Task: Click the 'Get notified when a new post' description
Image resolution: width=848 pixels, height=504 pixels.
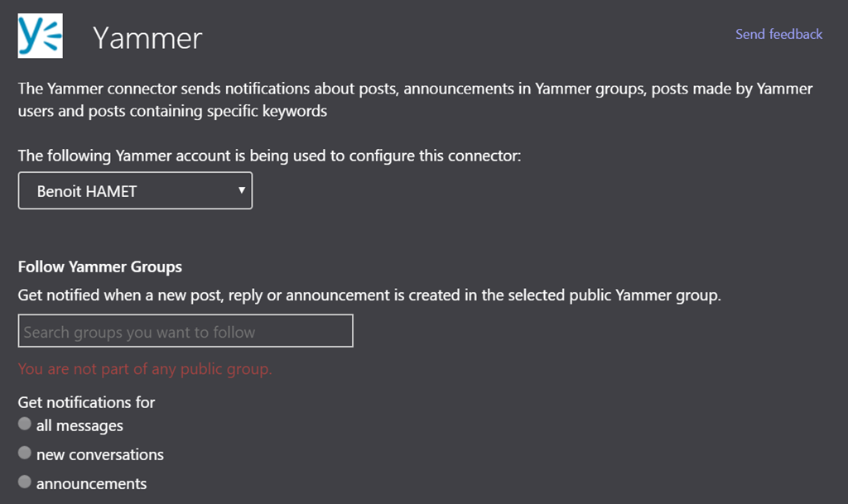Action: [369, 295]
